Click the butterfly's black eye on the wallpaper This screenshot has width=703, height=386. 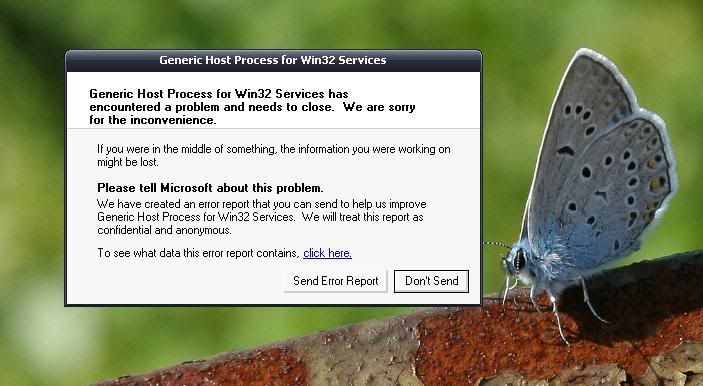(520, 259)
